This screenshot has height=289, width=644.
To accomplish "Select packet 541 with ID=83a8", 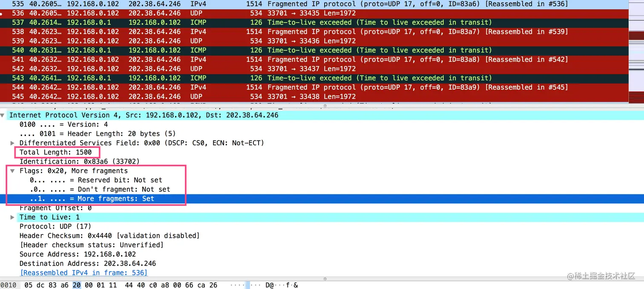I will [x=314, y=60].
